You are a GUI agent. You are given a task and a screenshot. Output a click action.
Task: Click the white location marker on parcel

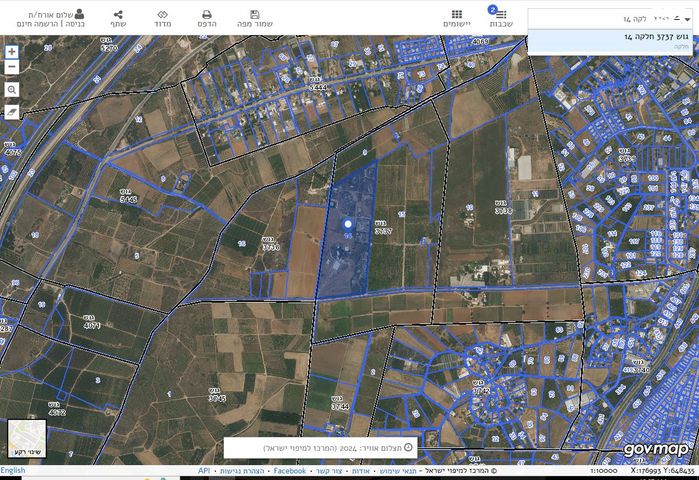click(348, 224)
